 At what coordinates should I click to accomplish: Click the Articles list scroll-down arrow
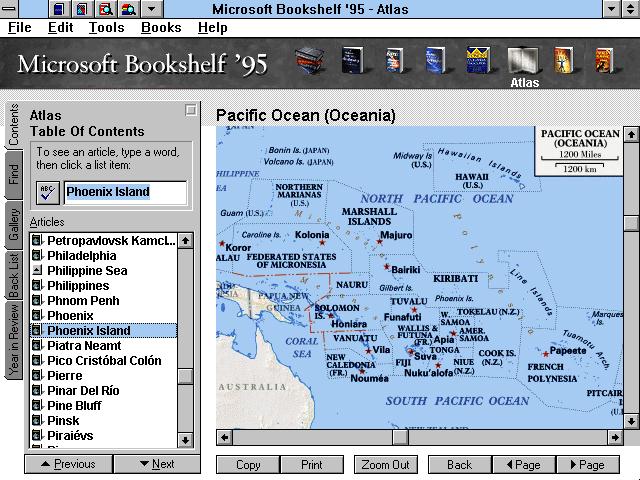185,440
